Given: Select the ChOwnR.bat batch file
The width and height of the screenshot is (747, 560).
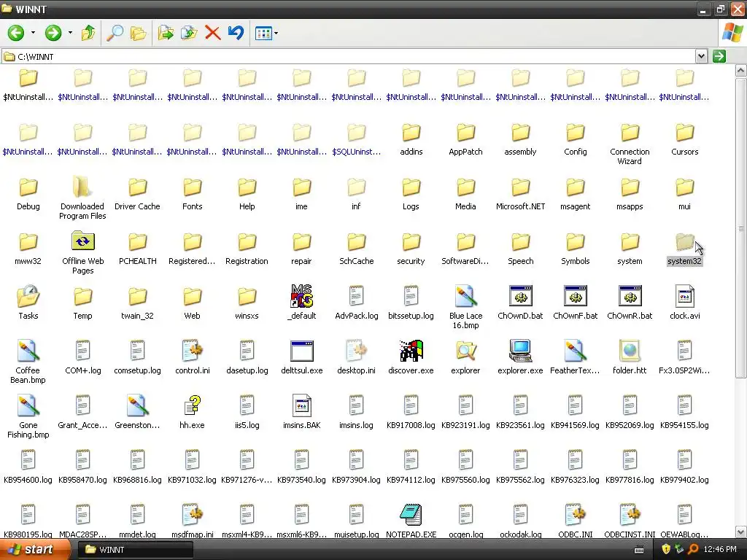Looking at the screenshot, I should (630, 303).
